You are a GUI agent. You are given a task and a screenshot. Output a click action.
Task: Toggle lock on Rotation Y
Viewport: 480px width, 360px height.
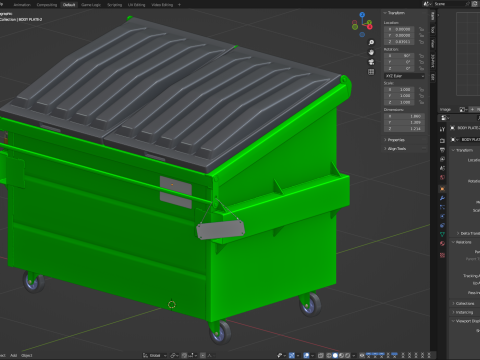(422, 62)
